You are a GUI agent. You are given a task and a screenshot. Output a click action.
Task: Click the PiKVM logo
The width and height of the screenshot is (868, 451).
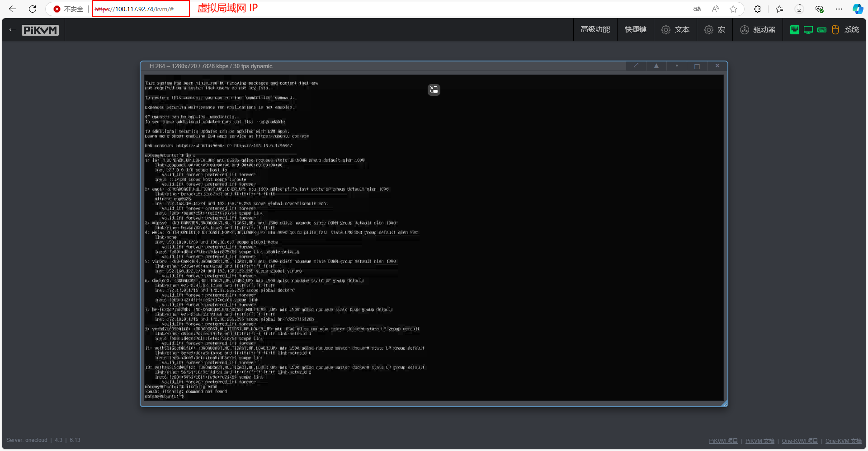pyautogui.click(x=40, y=30)
